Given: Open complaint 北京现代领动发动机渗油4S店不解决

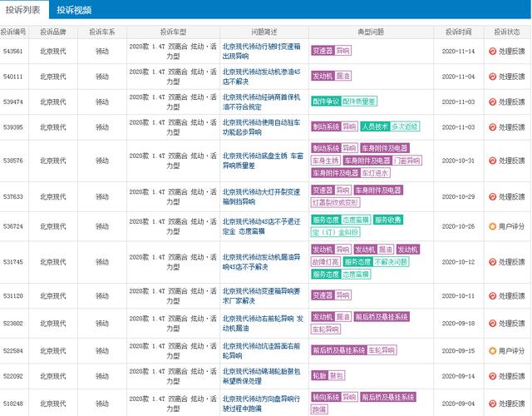Looking at the screenshot, I should [x=262, y=77].
